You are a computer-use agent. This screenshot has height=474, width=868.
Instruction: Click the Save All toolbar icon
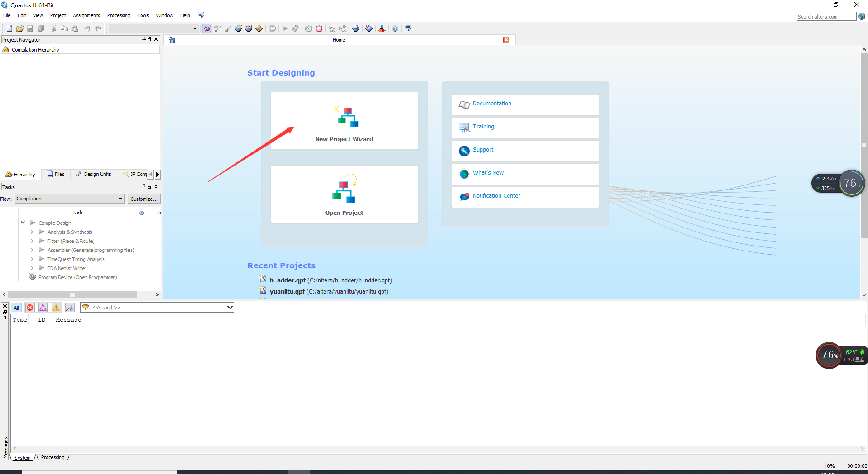41,28
